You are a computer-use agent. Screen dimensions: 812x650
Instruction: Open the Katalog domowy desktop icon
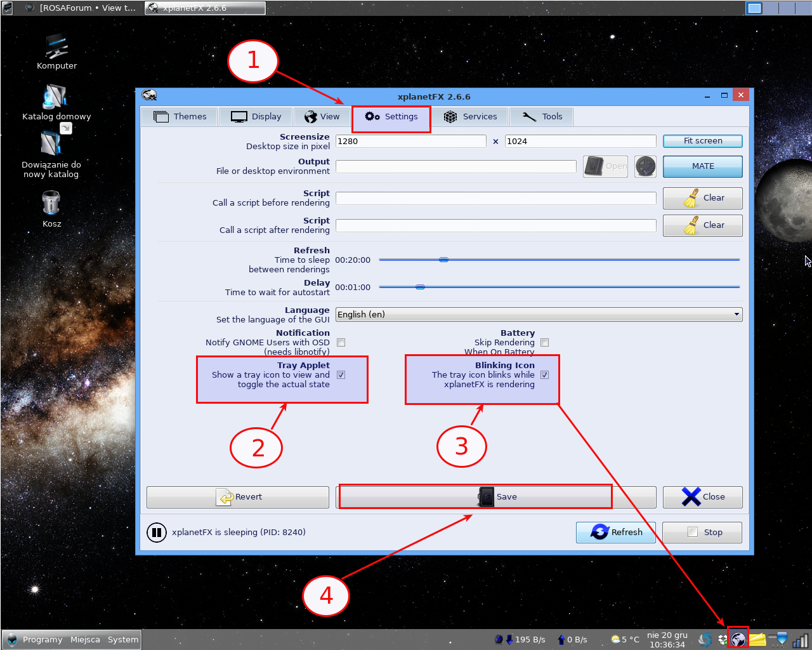(56, 102)
